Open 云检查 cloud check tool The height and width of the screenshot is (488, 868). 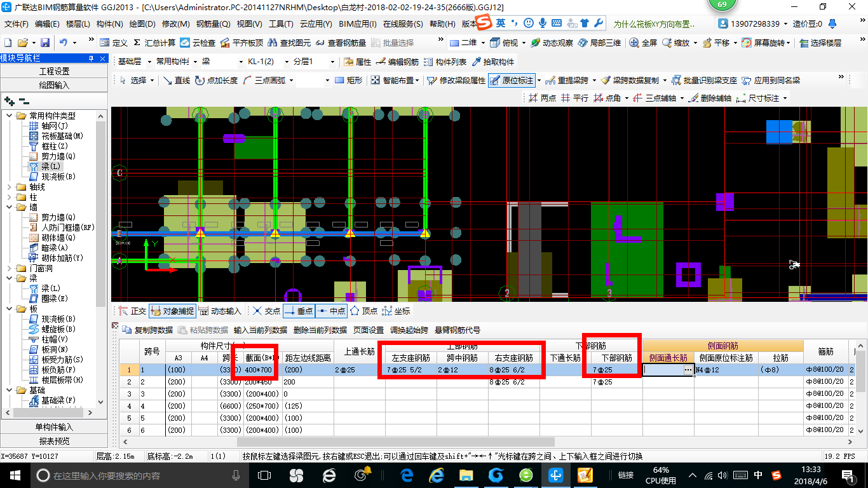pyautogui.click(x=198, y=43)
